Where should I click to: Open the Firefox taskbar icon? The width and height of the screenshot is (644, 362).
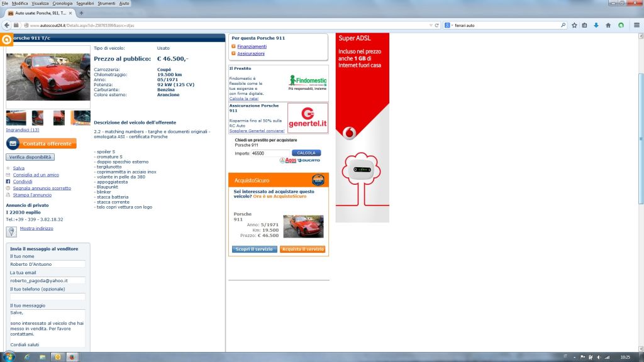pyautogui.click(x=72, y=357)
